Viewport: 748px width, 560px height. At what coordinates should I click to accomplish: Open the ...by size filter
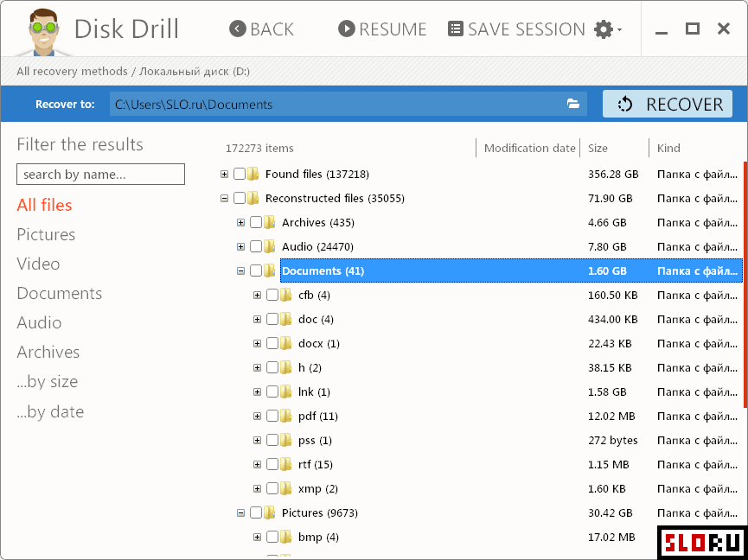[48, 382]
